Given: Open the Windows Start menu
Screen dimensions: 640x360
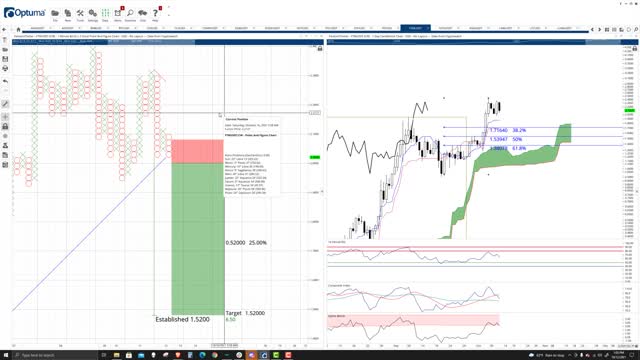Looking at the screenshot, I should pos(6,355).
